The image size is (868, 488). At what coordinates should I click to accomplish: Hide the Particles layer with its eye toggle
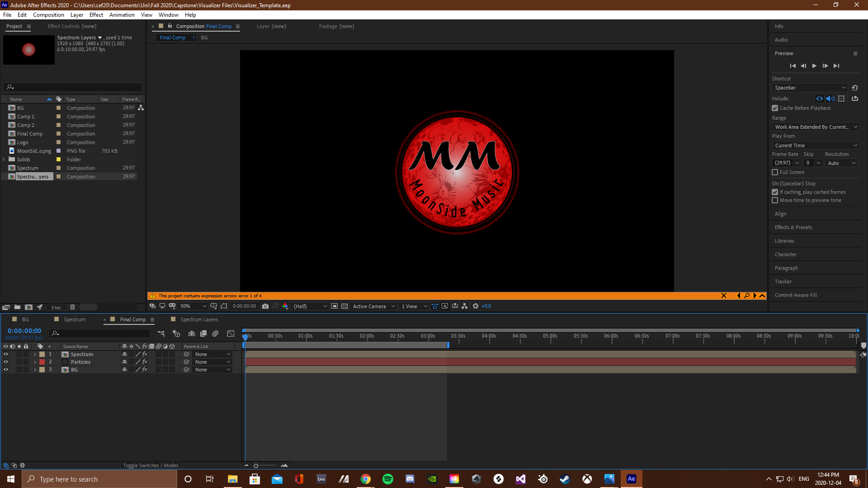6,362
